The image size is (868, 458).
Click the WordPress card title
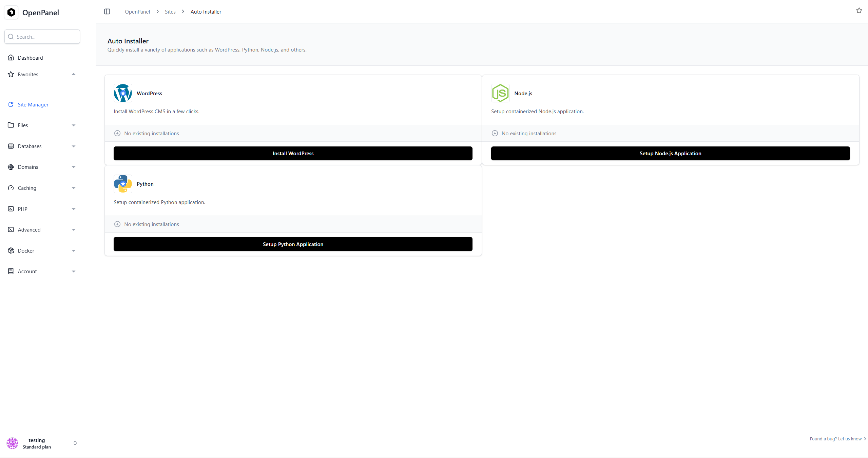(x=149, y=93)
